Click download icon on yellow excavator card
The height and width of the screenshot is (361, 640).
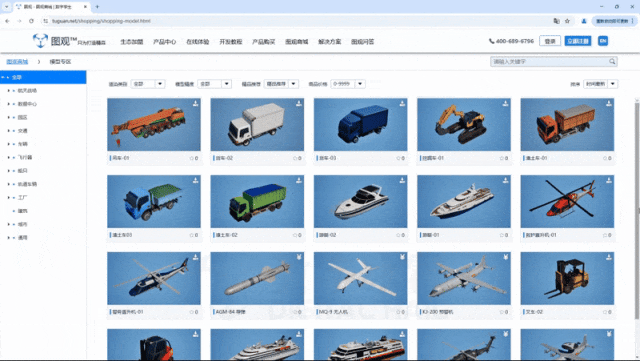pyautogui.click(x=505, y=103)
